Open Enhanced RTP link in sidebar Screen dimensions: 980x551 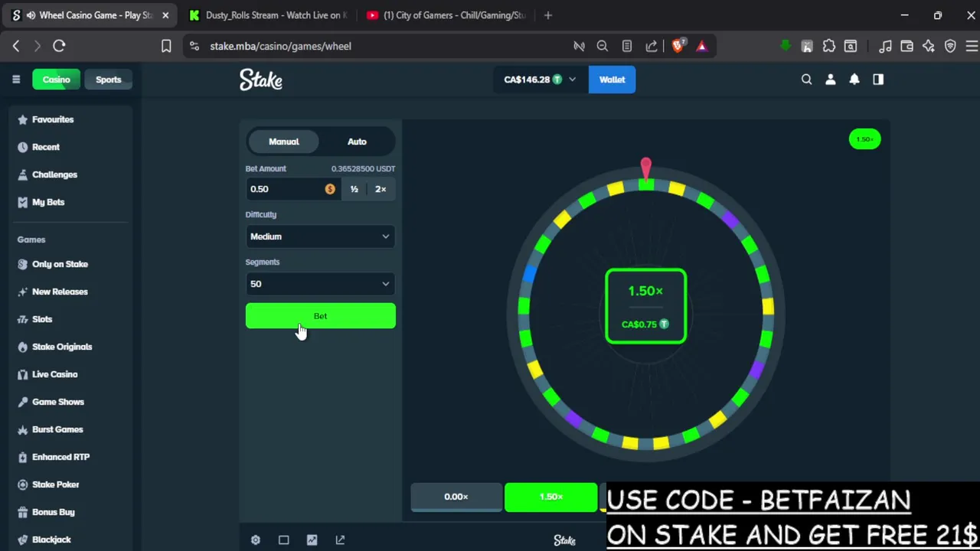[60, 457]
